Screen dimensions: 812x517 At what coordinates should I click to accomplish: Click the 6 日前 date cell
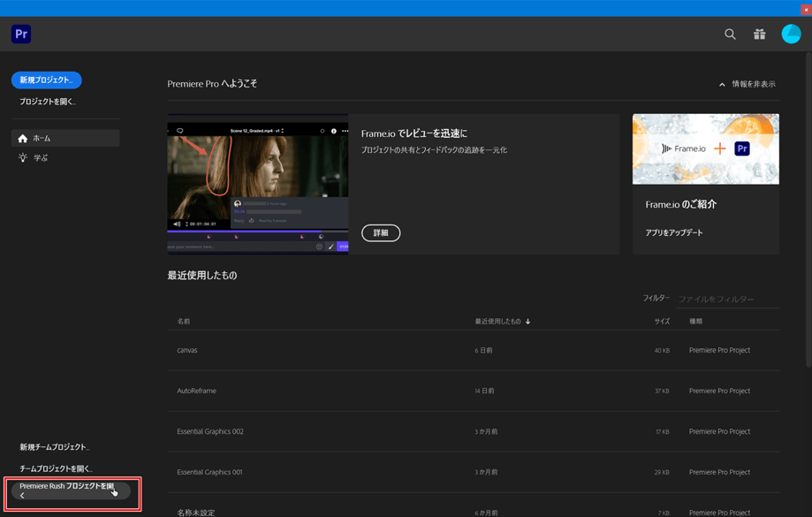[483, 351]
